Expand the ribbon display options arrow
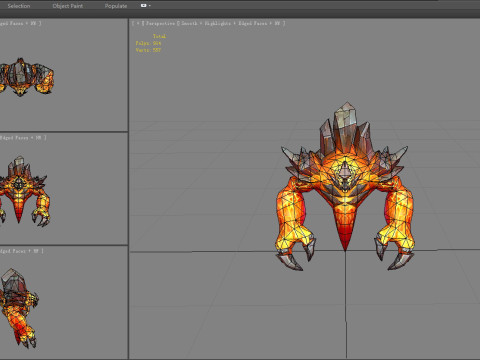 click(x=150, y=6)
